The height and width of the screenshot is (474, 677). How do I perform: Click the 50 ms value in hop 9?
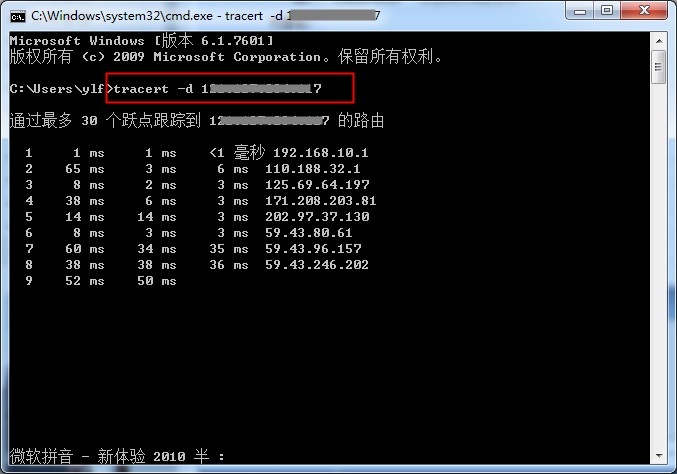click(157, 281)
